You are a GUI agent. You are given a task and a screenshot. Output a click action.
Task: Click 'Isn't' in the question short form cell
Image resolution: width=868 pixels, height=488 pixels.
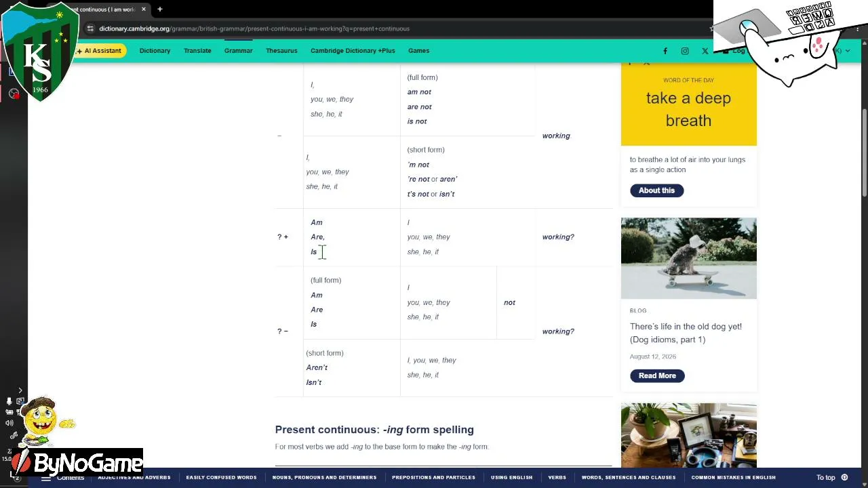pyautogui.click(x=314, y=383)
